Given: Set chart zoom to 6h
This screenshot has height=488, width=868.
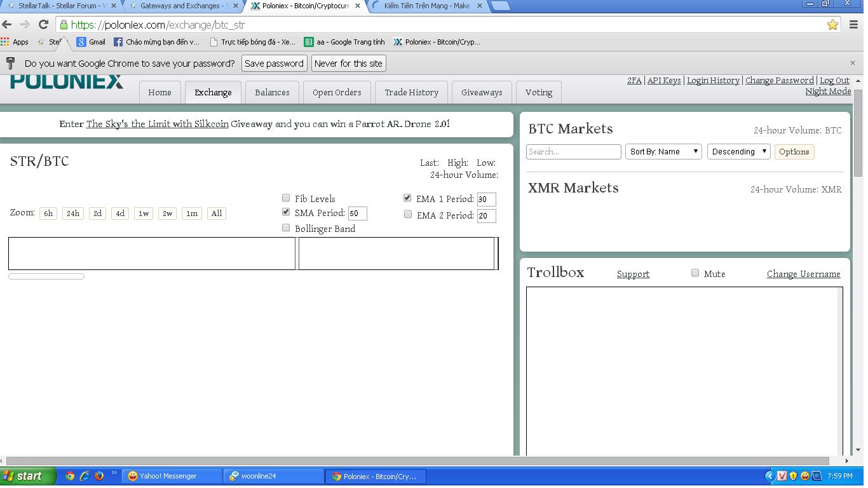Looking at the screenshot, I should coord(48,213).
